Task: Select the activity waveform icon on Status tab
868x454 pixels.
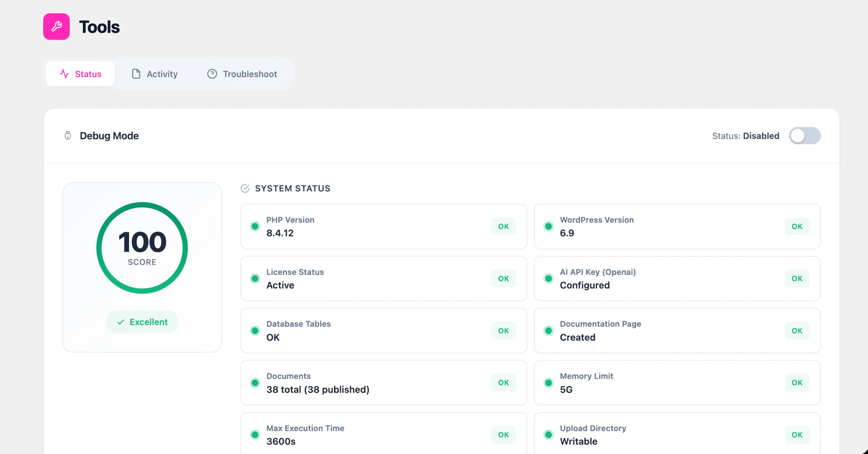Action: tap(65, 74)
